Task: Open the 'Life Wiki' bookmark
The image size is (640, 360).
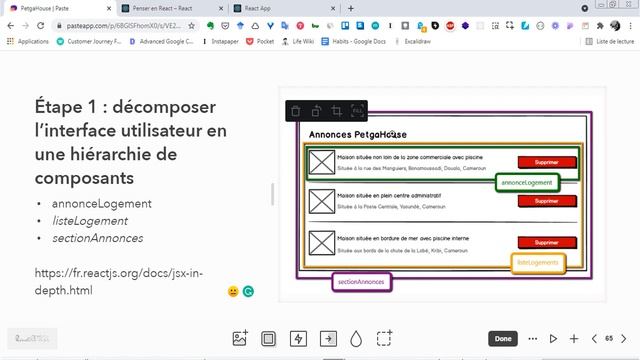Action: [298, 41]
